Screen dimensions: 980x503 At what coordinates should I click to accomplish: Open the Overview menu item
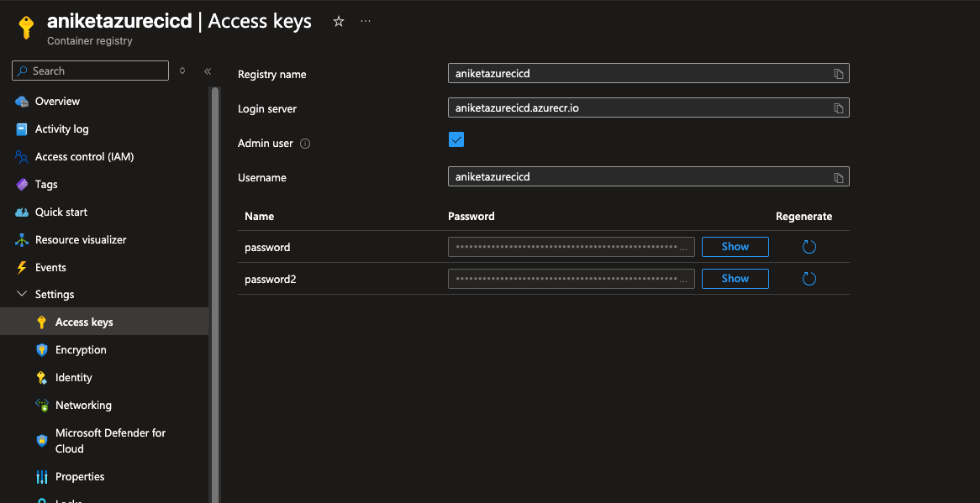[57, 102]
